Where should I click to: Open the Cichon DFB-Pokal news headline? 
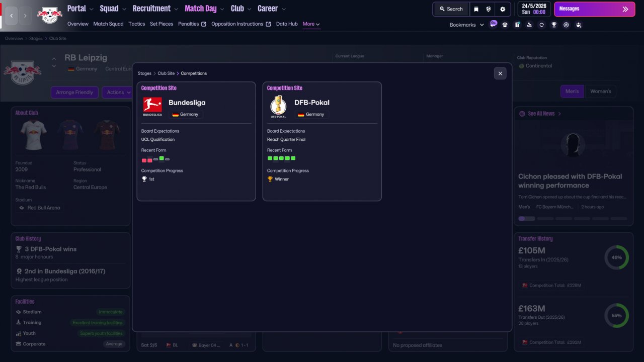pos(570,181)
